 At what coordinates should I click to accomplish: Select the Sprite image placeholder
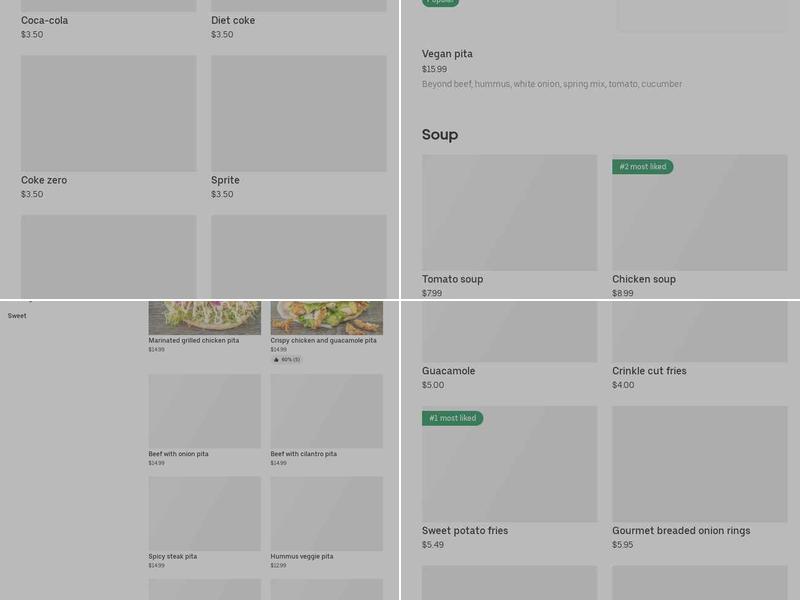coord(299,113)
